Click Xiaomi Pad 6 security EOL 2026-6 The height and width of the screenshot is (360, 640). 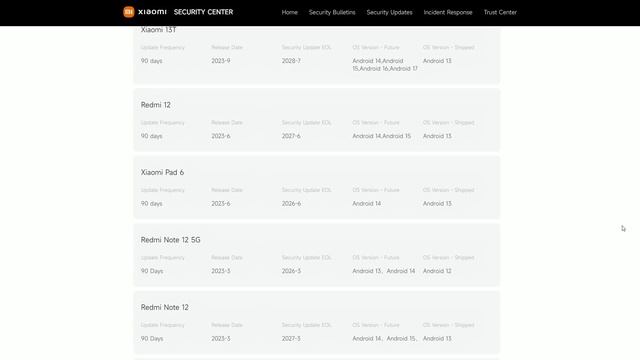tap(291, 203)
